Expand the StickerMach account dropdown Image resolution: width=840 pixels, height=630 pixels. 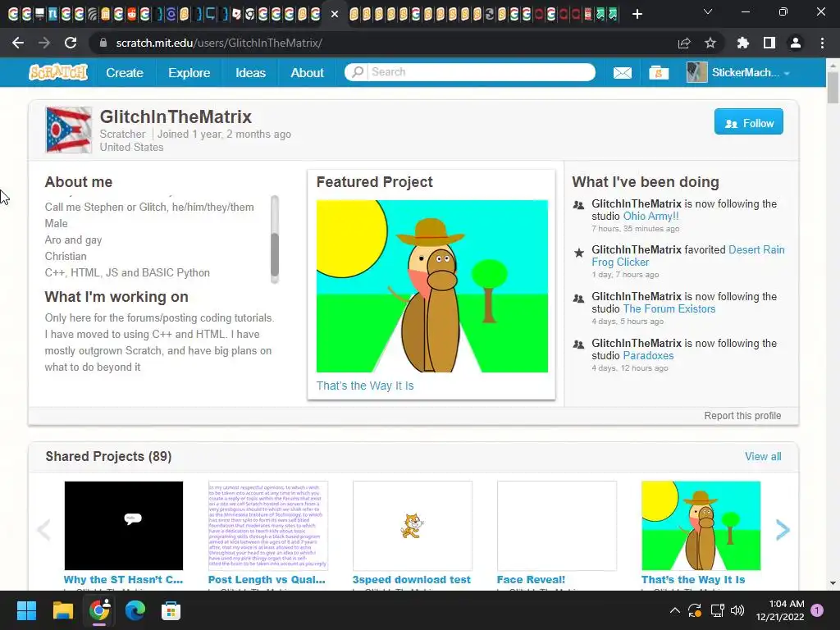point(787,73)
